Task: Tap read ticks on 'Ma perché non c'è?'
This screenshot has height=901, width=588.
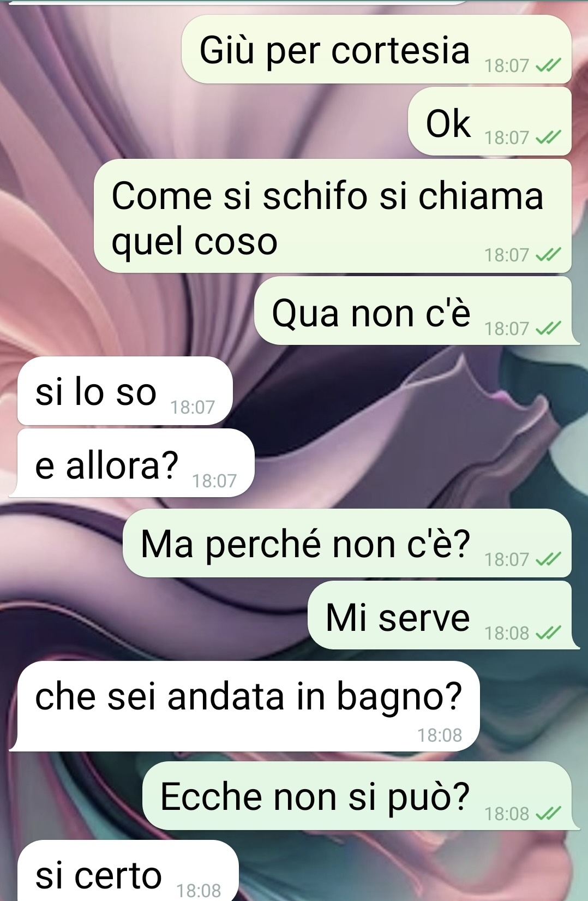Action: coord(548,559)
